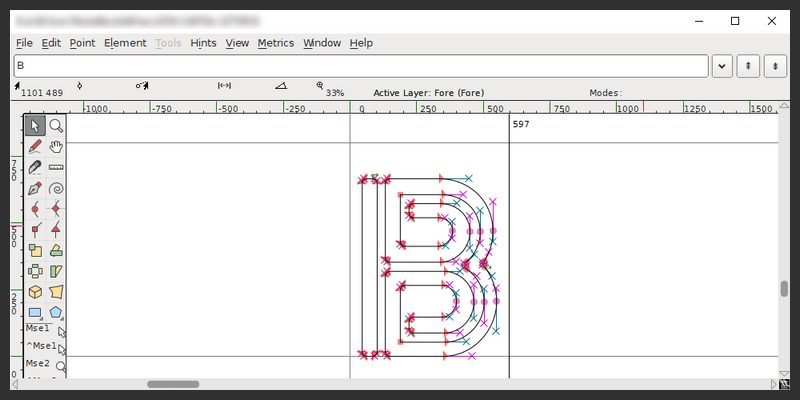
Task: Open the Metrics menu
Action: pos(275,43)
